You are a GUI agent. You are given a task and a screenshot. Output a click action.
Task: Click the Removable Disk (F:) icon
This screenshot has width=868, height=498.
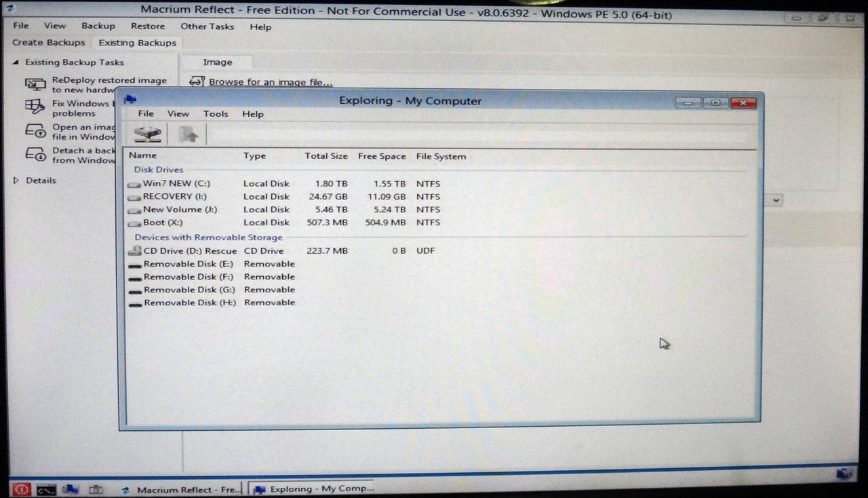[x=134, y=277]
